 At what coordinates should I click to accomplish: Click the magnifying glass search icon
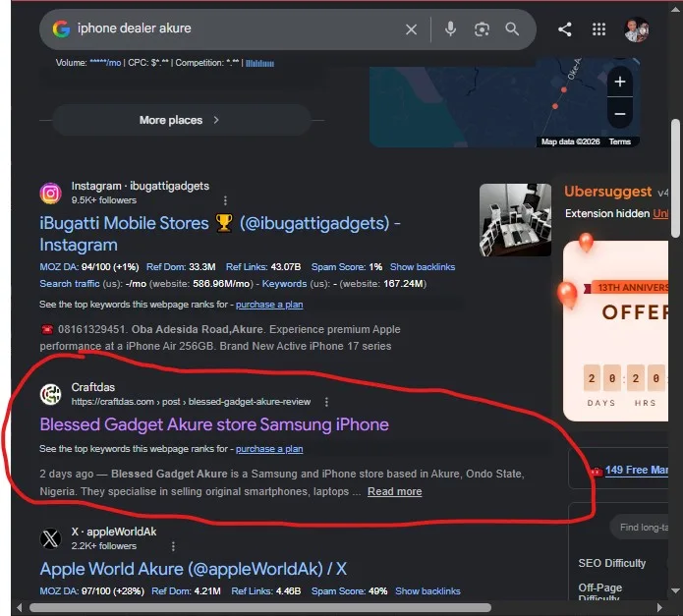512,29
